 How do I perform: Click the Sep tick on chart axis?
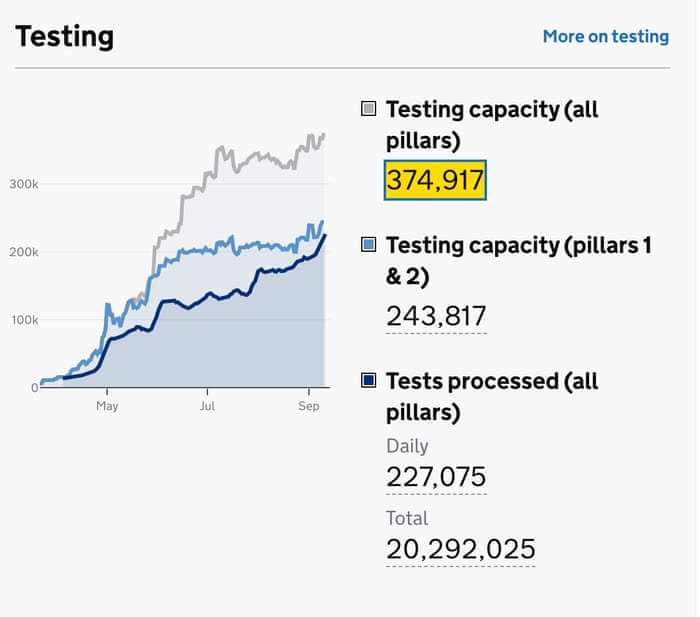click(x=308, y=406)
